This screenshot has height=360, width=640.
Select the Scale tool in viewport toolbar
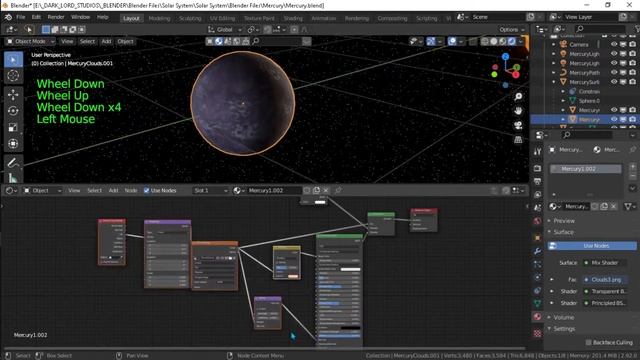coord(13,127)
